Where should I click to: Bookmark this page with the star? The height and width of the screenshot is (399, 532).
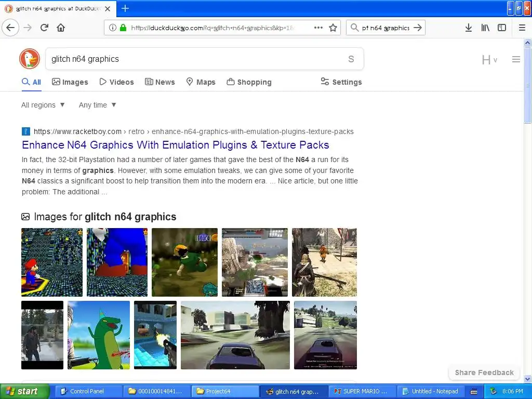[x=333, y=28]
